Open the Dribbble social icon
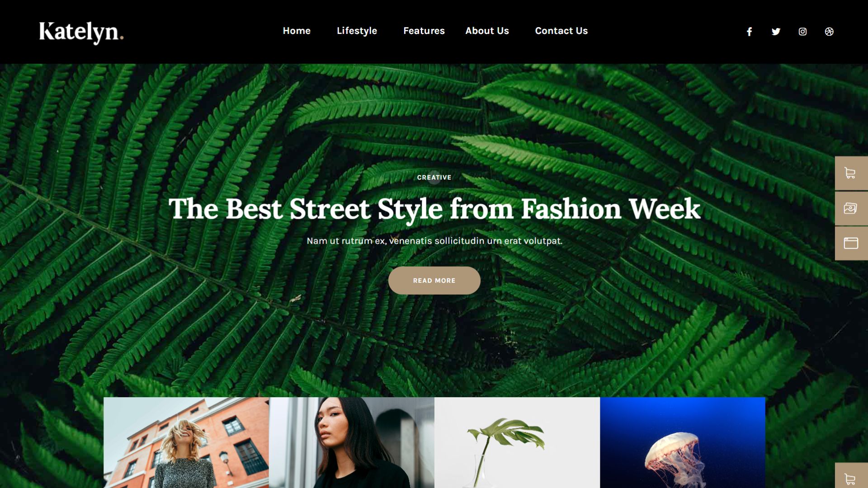Image resolution: width=868 pixels, height=488 pixels. (829, 32)
